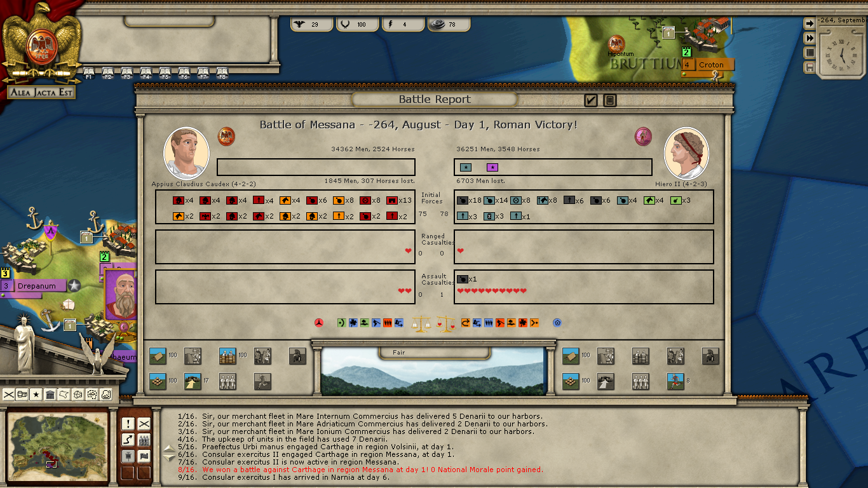The image size is (868, 488).
Task: Click Appius Claudius Caudex portrait
Action: (186, 153)
